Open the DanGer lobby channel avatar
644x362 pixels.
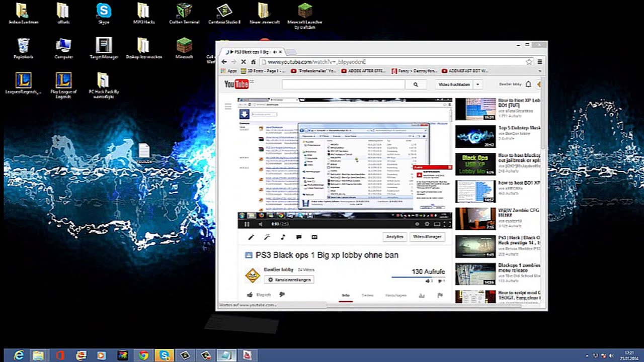point(252,275)
